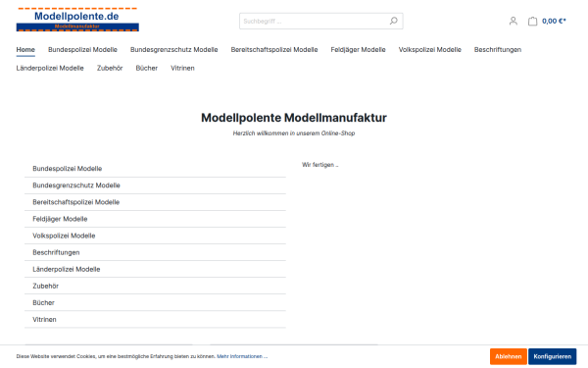Decline cookies with the Ablehnen button

point(508,357)
